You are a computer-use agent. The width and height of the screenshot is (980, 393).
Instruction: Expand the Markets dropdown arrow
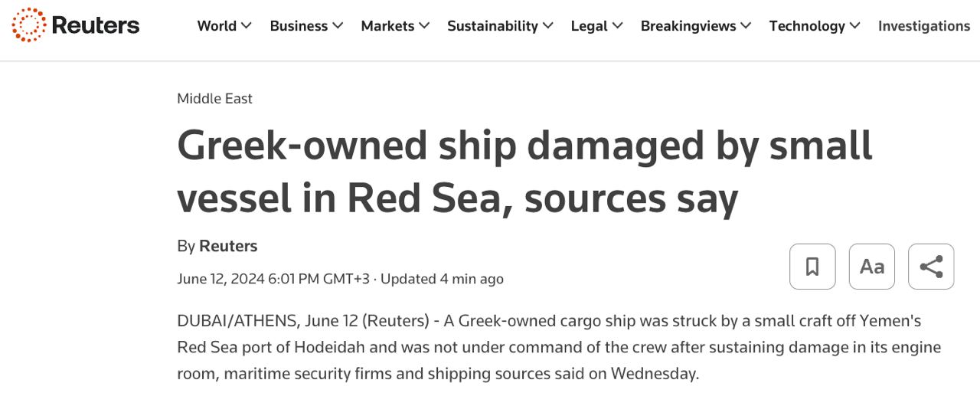coord(424,26)
